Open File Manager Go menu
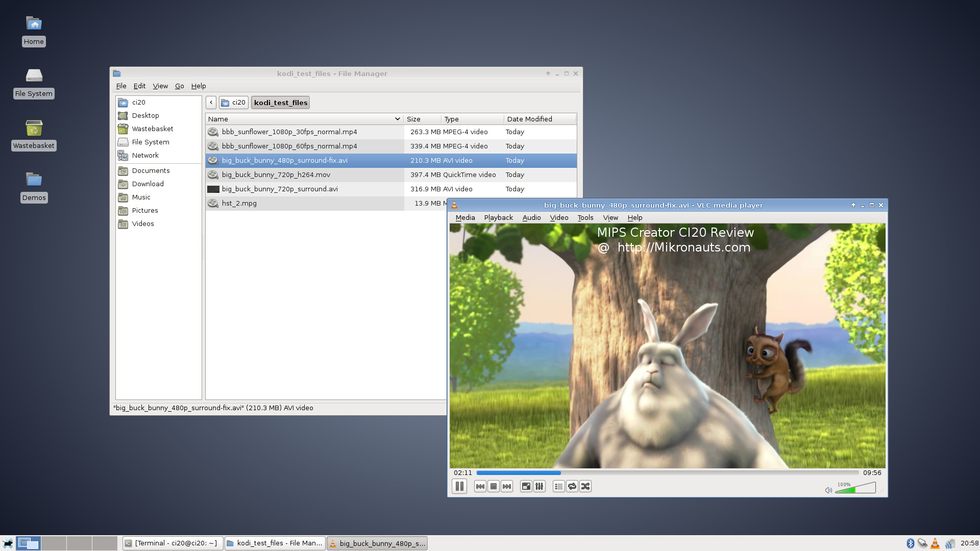This screenshot has height=551, width=980. pos(179,86)
